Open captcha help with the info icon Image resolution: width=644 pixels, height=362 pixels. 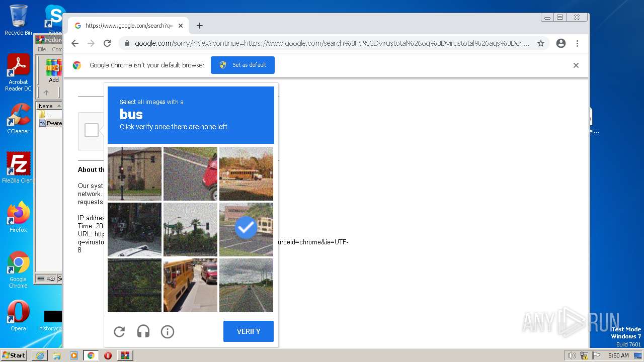(x=168, y=332)
